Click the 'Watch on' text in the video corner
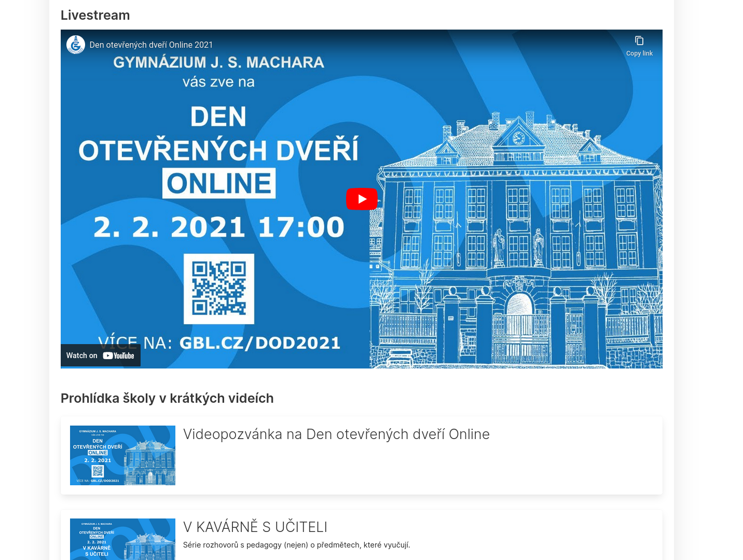Screen dimensions: 743x560 point(81,356)
